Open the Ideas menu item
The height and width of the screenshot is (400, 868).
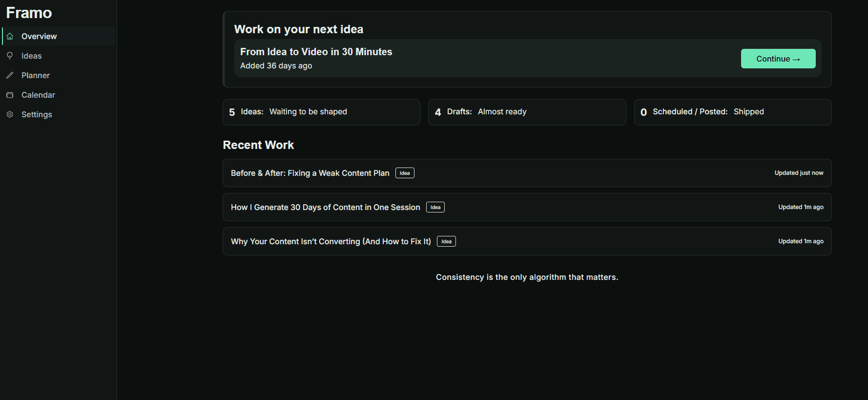click(31, 56)
